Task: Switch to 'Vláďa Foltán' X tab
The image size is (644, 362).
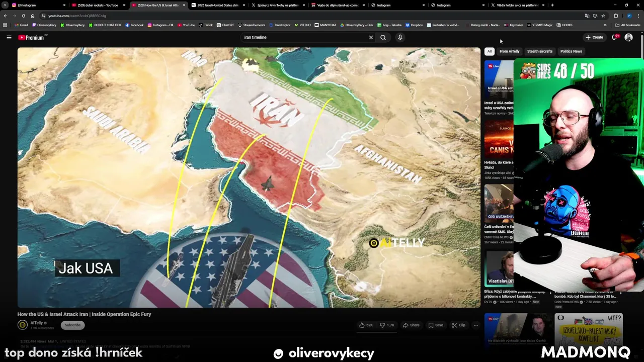Action: coord(517,5)
